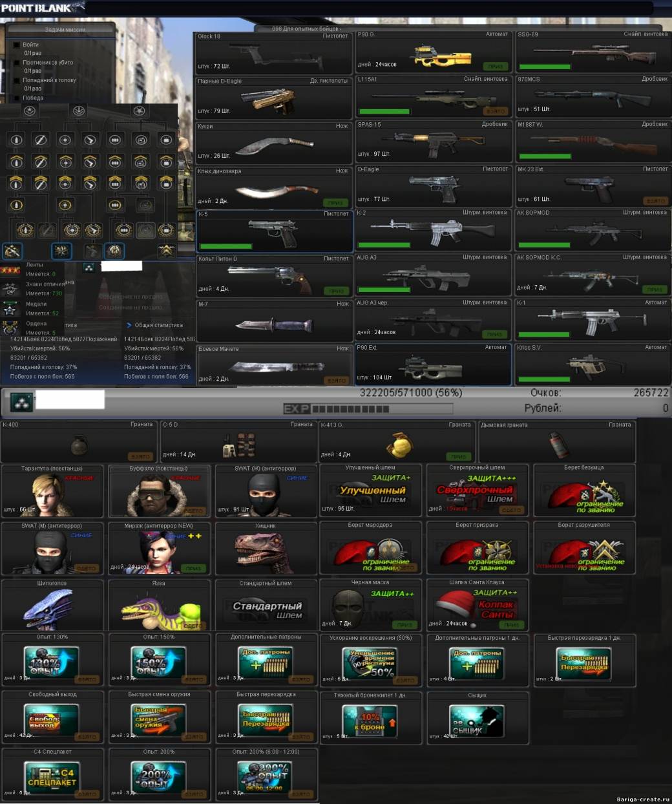Click the Опыт: 130% boost icon
The width and height of the screenshot is (672, 804).
[52, 663]
